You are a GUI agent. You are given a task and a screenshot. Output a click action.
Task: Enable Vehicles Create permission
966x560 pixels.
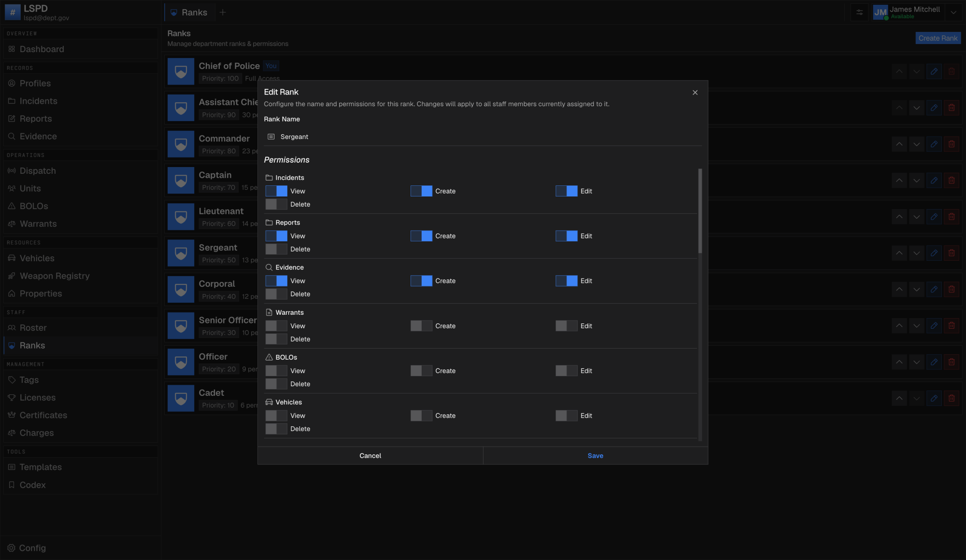coord(421,416)
